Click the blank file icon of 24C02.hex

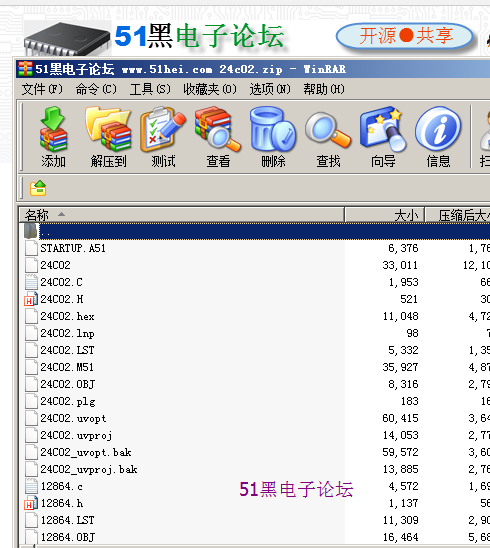(31, 316)
